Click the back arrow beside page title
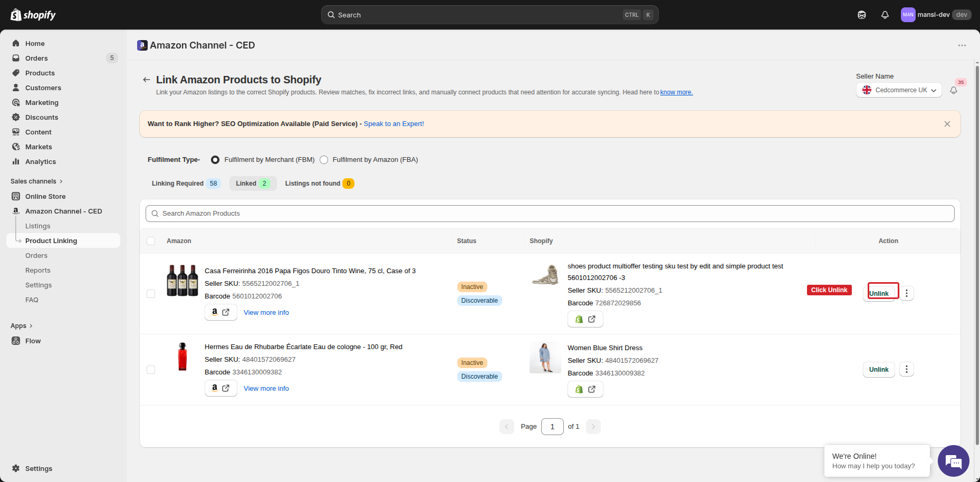This screenshot has width=980, height=482. point(146,80)
